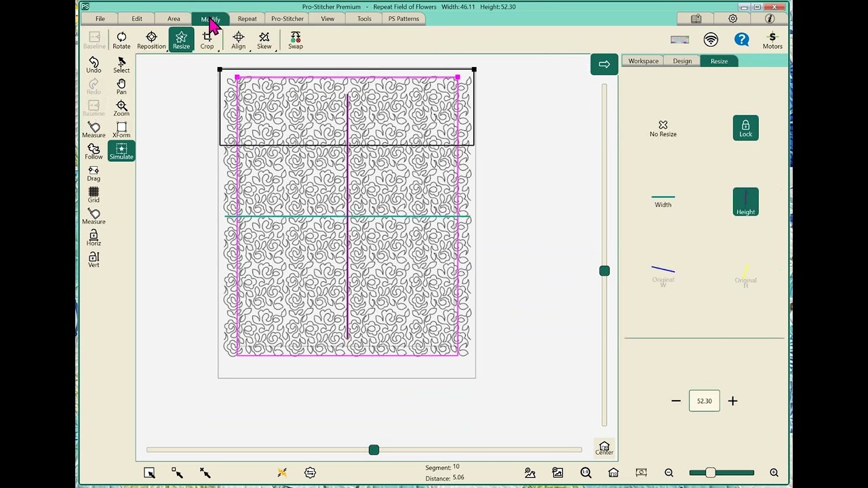Click the vertical scroll slider handle

(604, 271)
